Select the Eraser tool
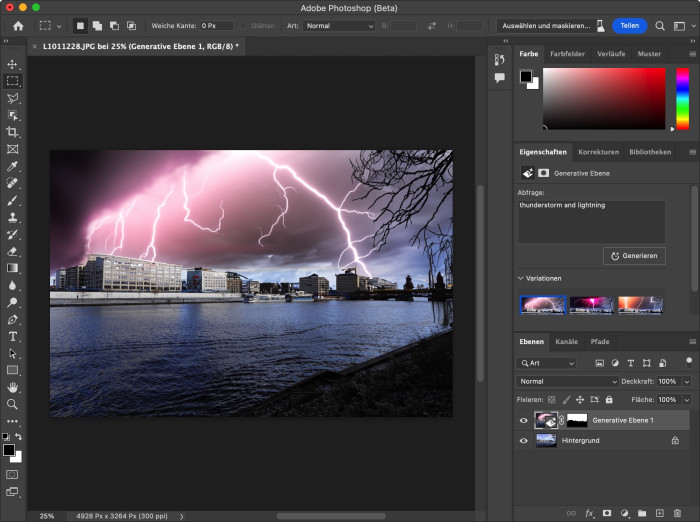 (x=12, y=251)
